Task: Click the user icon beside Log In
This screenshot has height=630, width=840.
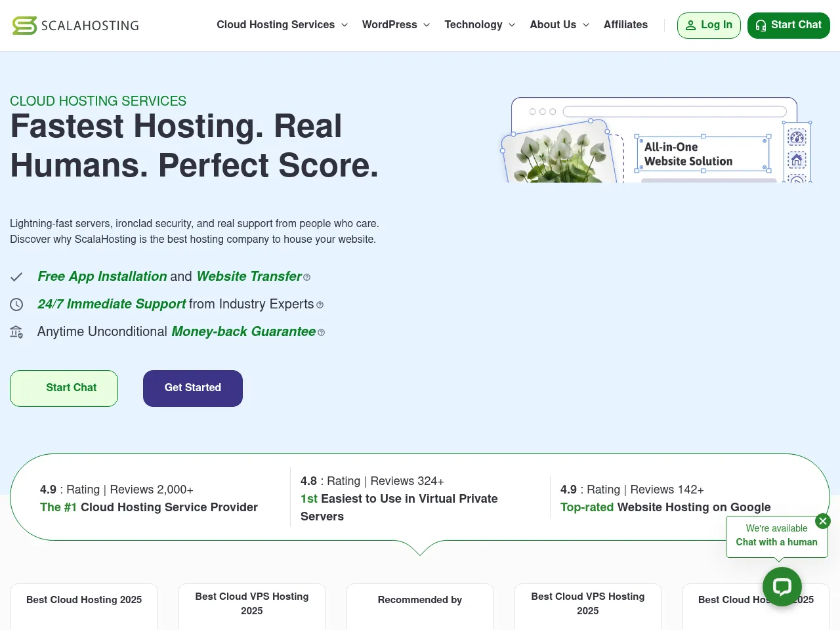Action: pos(691,25)
